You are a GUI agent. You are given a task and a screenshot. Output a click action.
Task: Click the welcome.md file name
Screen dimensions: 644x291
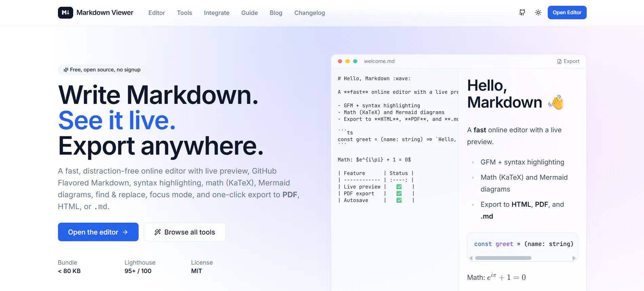(x=379, y=61)
